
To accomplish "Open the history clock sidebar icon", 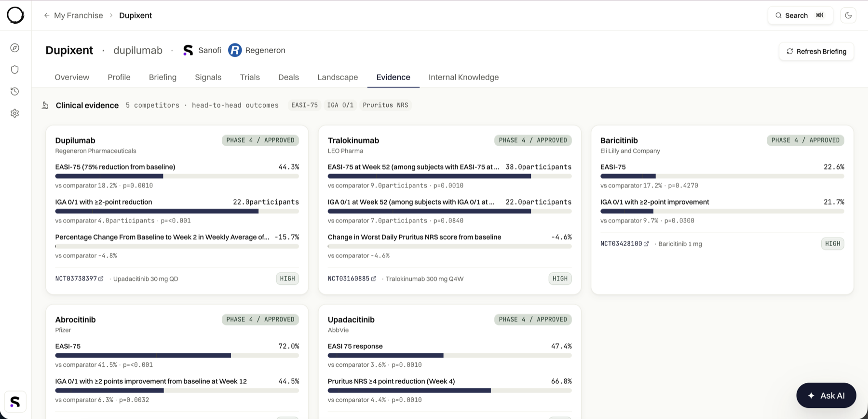I will point(15,91).
